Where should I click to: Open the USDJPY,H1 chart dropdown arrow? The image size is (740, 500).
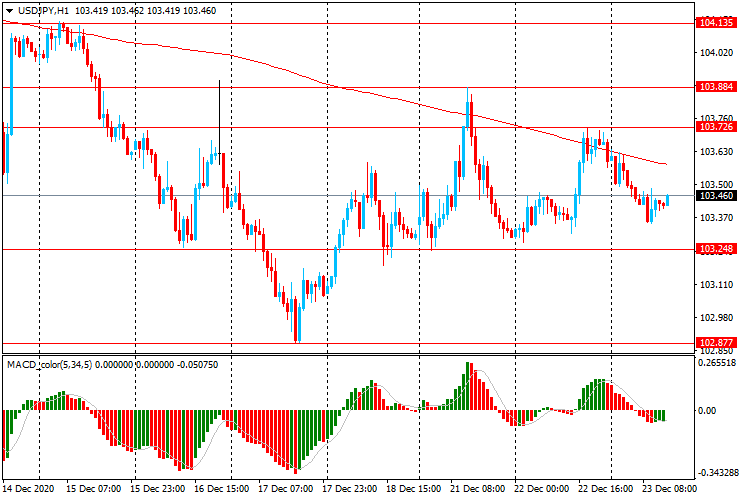pyautogui.click(x=9, y=11)
